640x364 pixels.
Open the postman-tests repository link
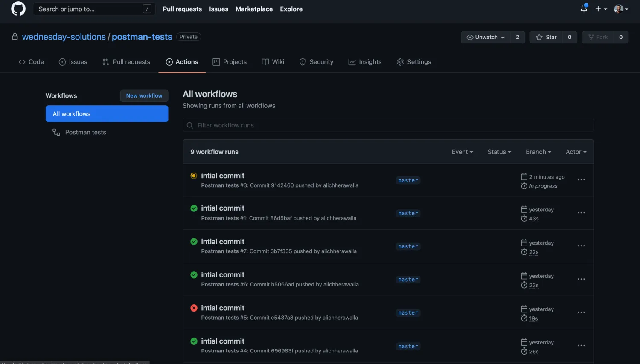[x=142, y=37]
